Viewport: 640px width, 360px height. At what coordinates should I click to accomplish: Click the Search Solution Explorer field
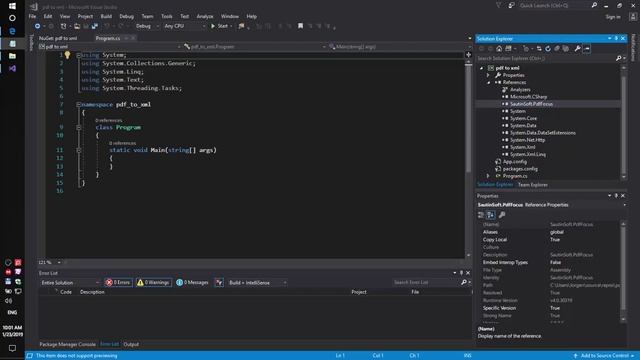[546, 58]
